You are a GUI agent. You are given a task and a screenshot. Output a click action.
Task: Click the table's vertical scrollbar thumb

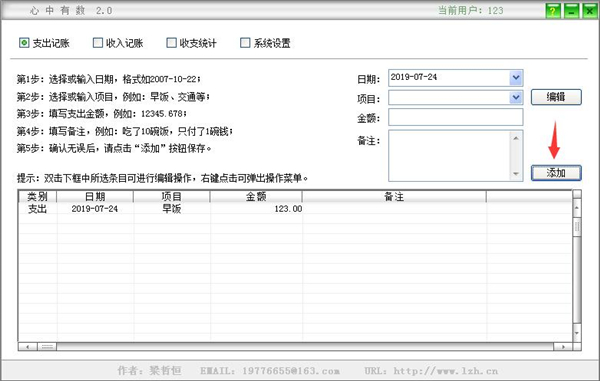577,227
